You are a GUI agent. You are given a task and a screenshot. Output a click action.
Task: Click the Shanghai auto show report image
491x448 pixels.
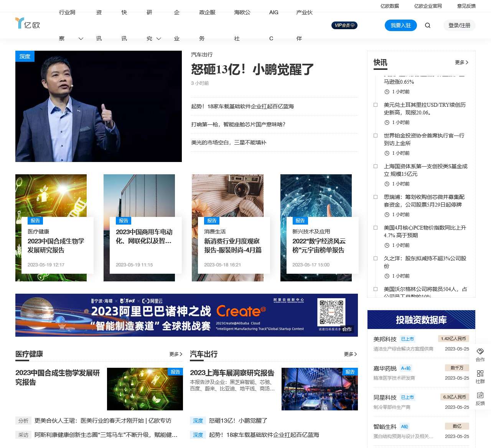[320, 389]
